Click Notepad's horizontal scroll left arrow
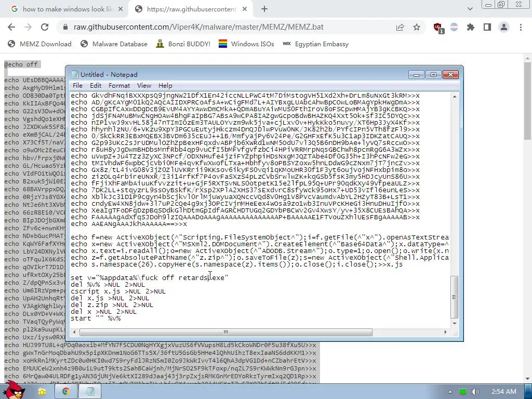The width and height of the screenshot is (532, 399). (74, 332)
